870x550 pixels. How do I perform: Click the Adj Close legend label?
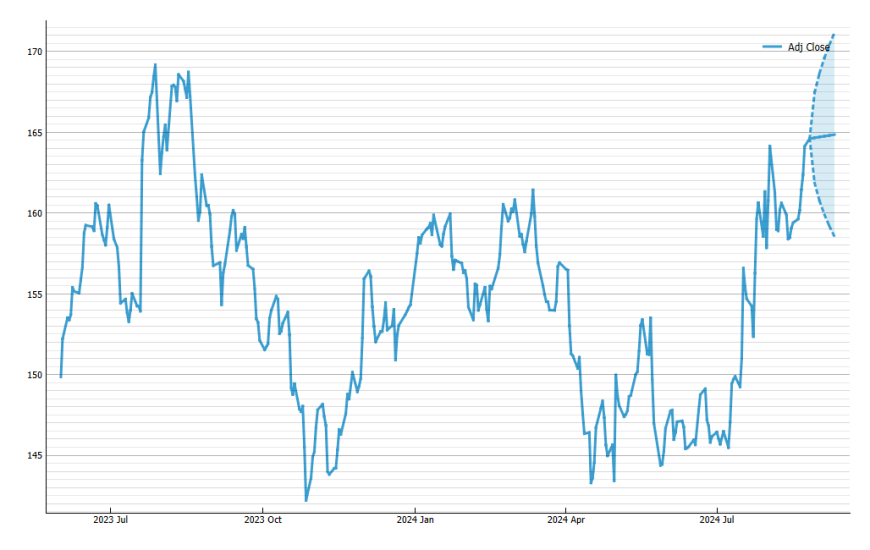808,47
